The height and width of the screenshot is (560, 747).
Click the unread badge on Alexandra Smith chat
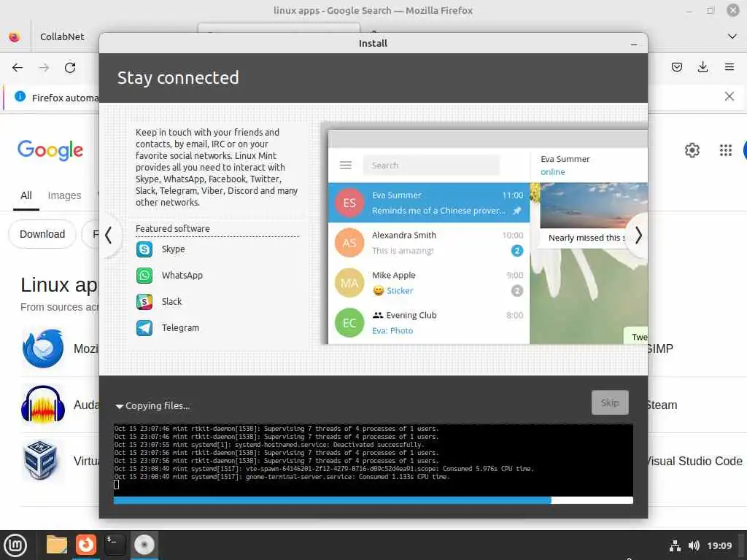click(517, 251)
